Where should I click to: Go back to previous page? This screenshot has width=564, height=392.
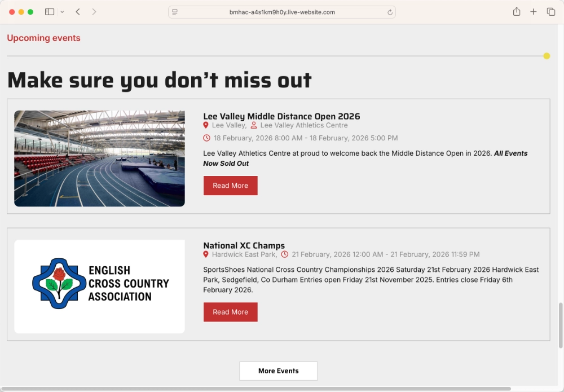click(x=78, y=12)
